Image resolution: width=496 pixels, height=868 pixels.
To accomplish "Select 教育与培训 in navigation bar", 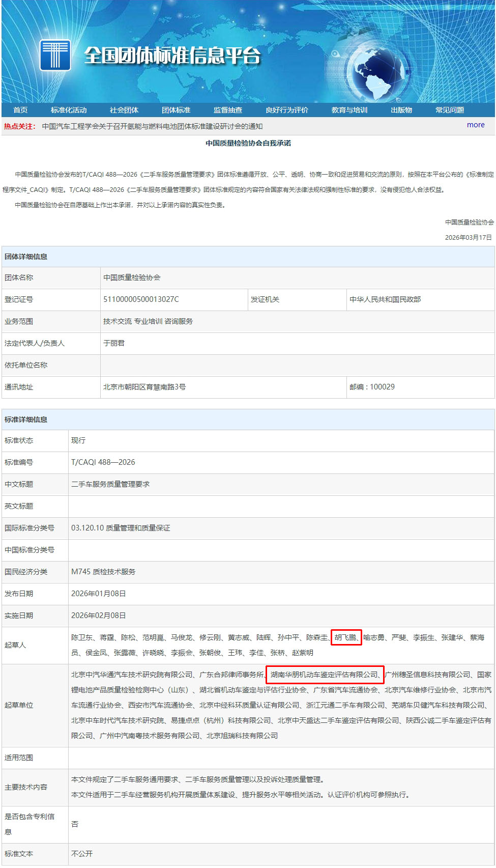I will coord(349,110).
